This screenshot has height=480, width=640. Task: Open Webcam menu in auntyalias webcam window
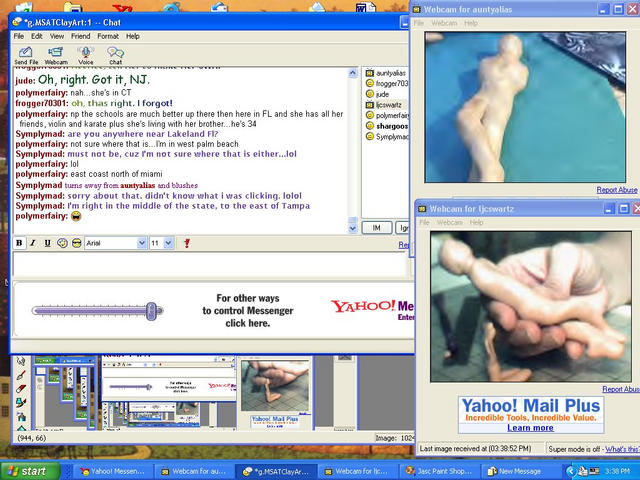444,23
